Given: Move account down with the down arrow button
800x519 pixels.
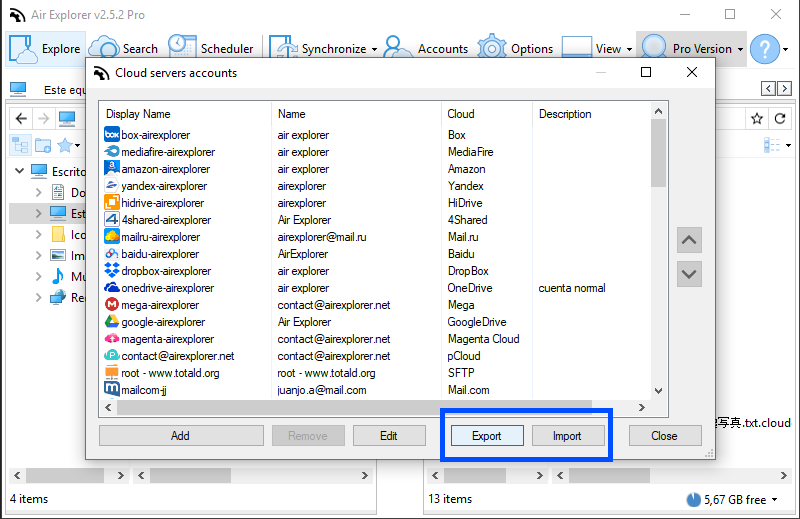Looking at the screenshot, I should click(x=689, y=274).
